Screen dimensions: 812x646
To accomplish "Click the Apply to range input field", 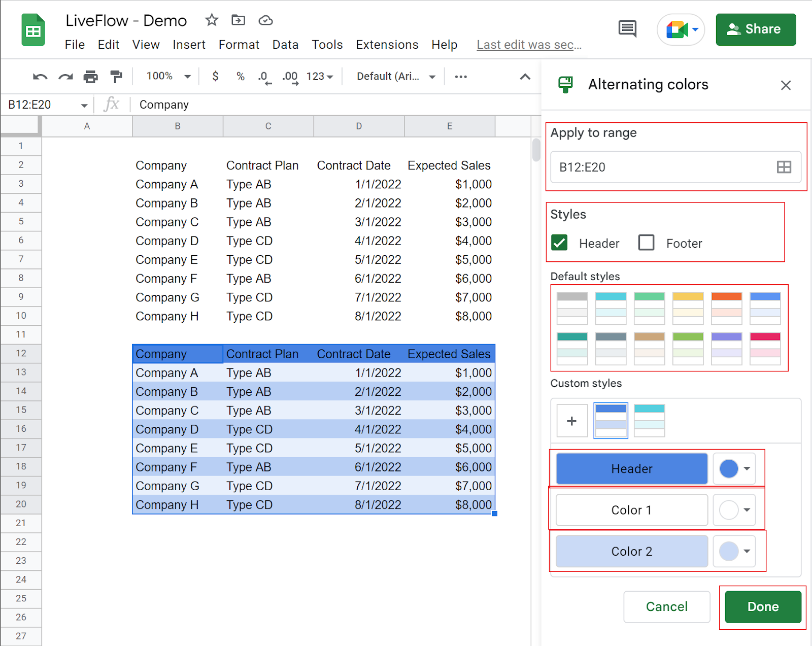I will coord(650,167).
